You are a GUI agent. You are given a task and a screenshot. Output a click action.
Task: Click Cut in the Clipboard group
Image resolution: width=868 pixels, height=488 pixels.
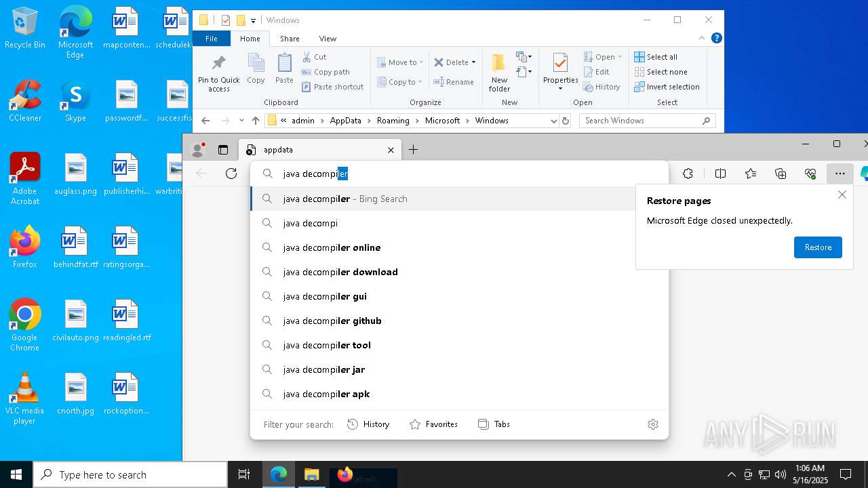(314, 57)
